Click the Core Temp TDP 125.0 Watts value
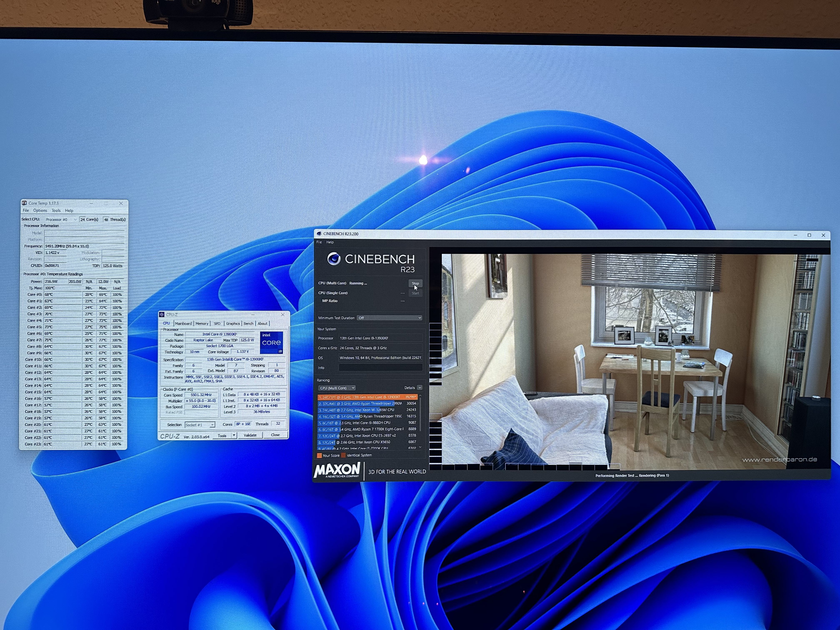840x630 pixels. tap(113, 266)
